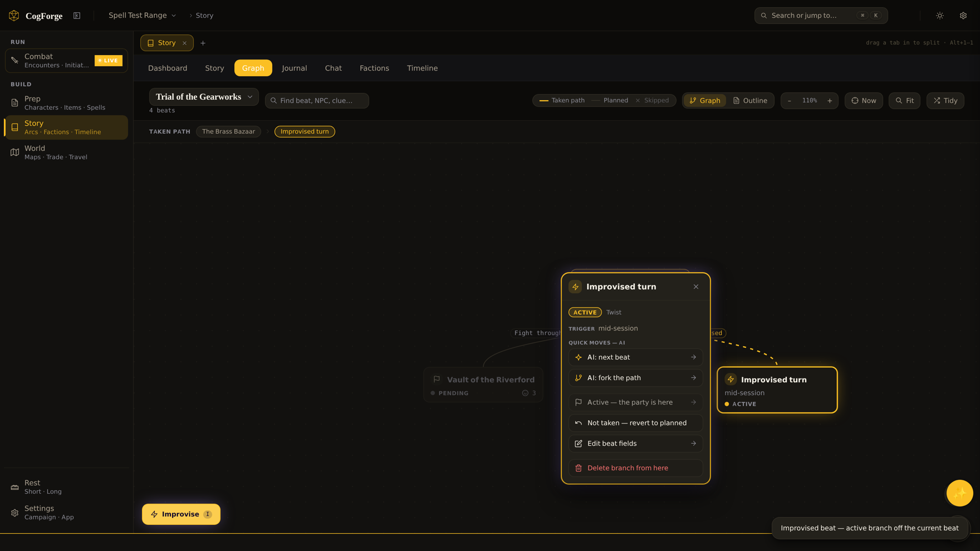Toggle the Planned legend filter
Screen dimensions: 980x551
610,101
